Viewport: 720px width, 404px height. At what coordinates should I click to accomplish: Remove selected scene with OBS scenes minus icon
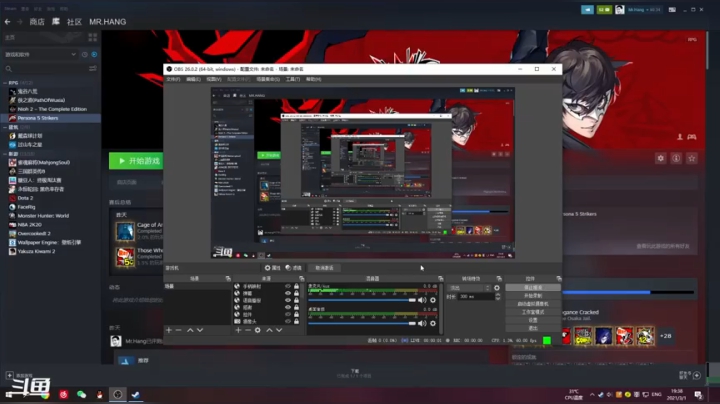pos(179,330)
